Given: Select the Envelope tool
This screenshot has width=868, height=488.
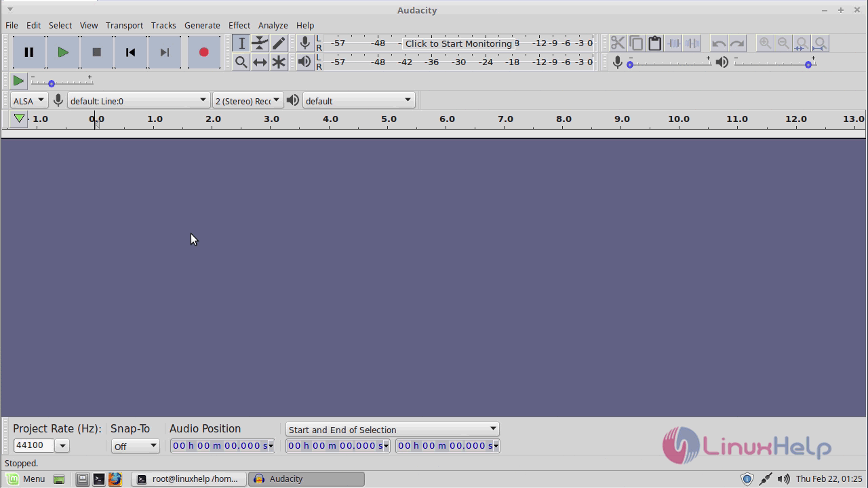Looking at the screenshot, I should (260, 43).
